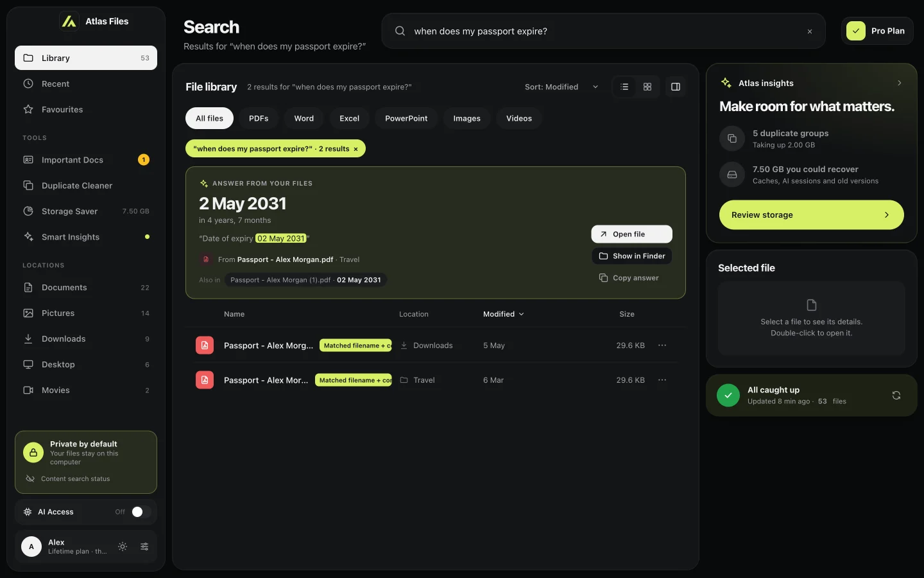Click the red PDF icon of the Travel file
The height and width of the screenshot is (578, 924).
[205, 380]
